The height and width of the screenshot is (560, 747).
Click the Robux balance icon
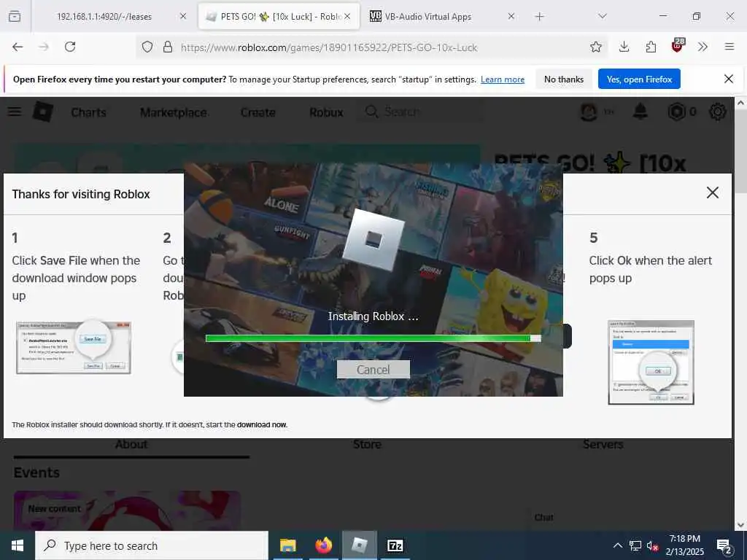[676, 112]
